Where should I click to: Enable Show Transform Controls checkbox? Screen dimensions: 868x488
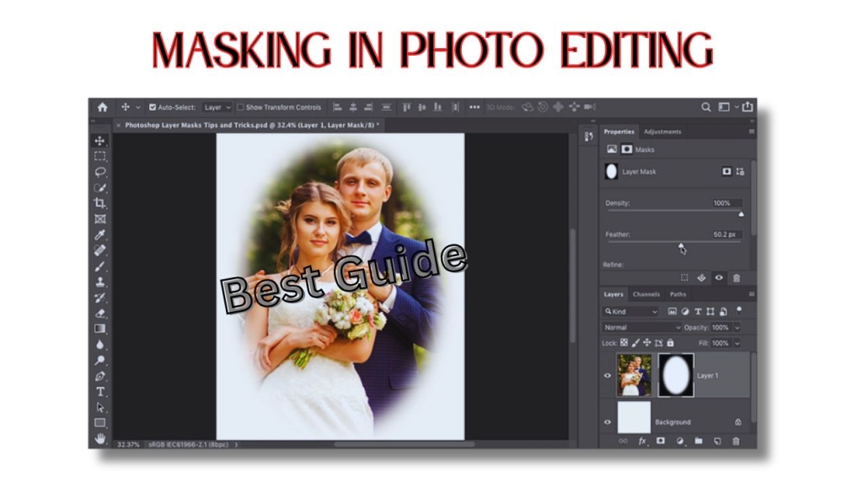click(240, 108)
